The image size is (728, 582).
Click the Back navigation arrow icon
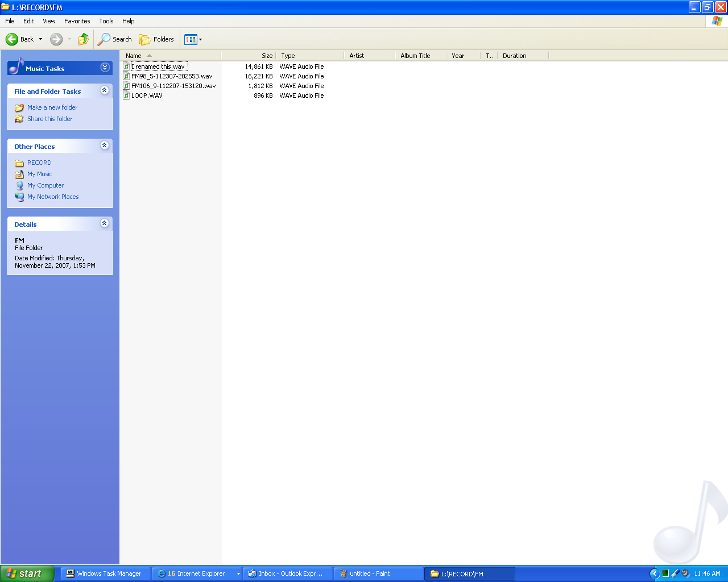click(x=12, y=39)
